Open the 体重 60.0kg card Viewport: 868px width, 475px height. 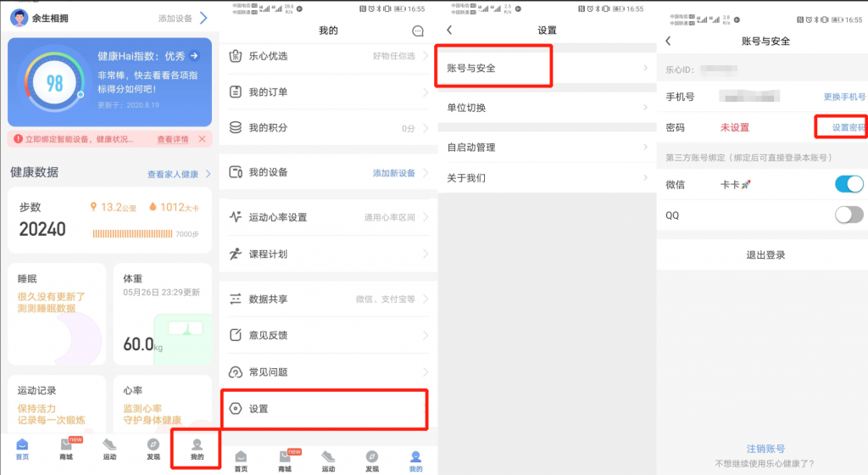tap(163, 314)
